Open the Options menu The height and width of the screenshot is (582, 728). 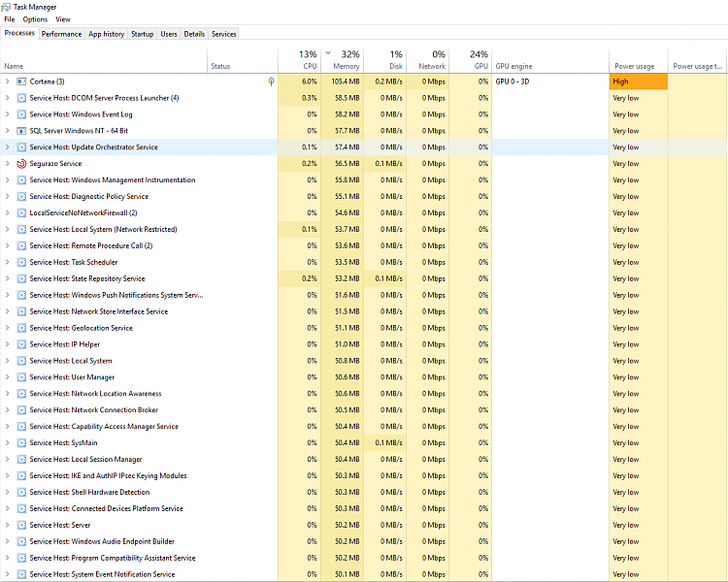click(x=35, y=19)
